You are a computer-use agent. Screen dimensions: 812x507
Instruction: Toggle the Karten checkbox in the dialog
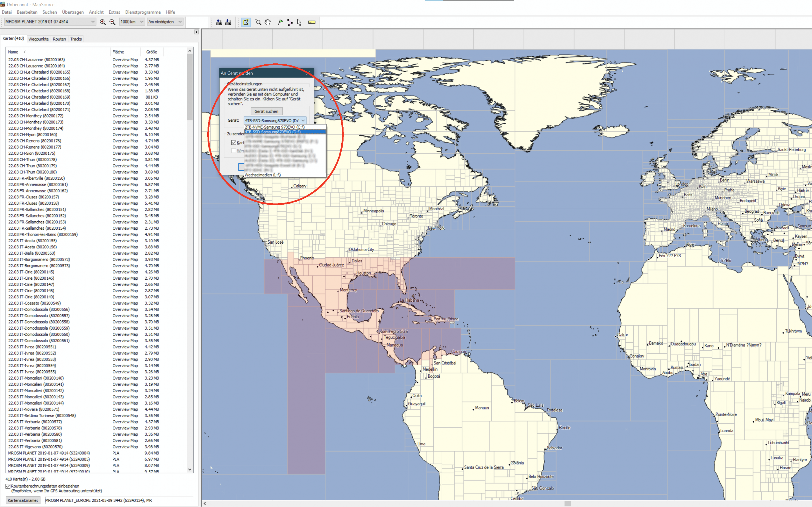point(233,142)
